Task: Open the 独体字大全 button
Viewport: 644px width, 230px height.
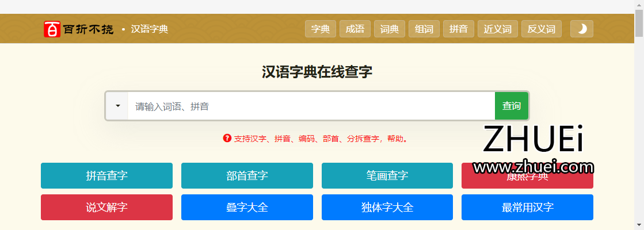Action: click(x=387, y=208)
